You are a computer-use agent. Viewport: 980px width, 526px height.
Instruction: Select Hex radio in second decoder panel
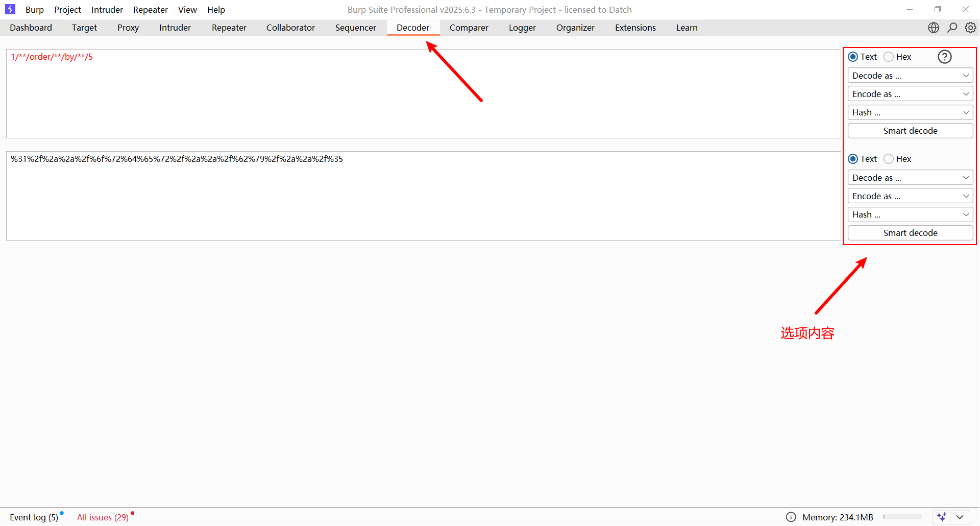pyautogui.click(x=889, y=159)
